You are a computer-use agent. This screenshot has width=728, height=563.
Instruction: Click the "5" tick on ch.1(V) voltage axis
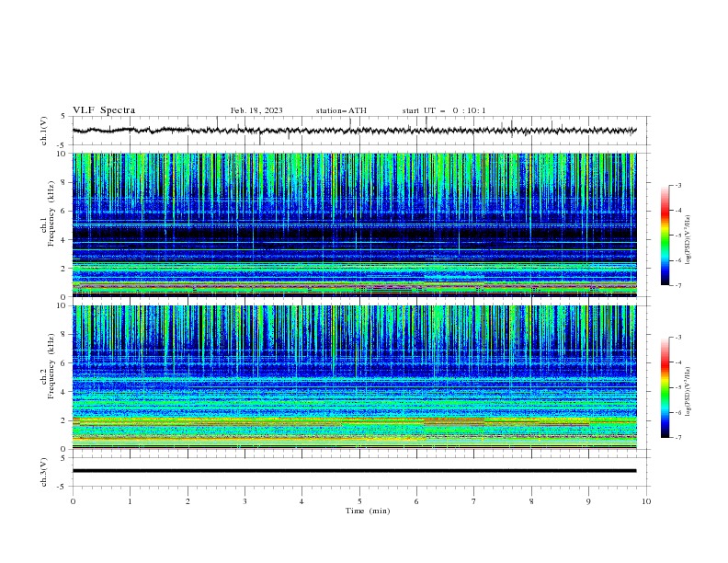(x=63, y=116)
